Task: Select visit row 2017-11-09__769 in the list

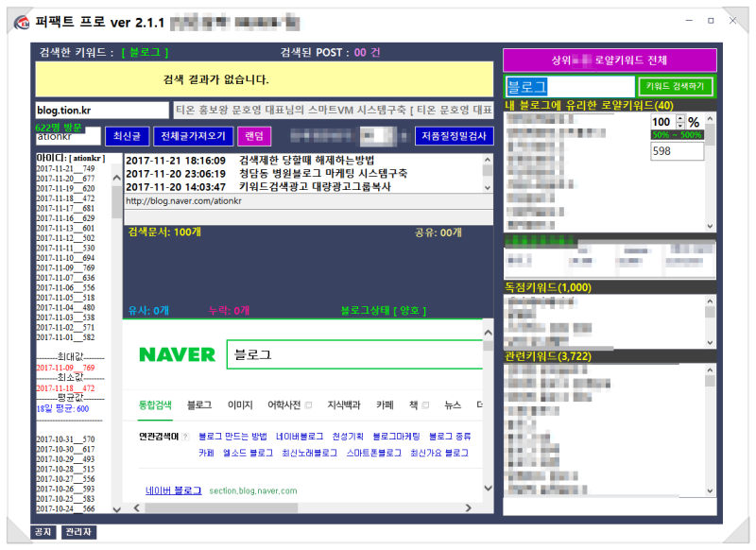Action: pos(65,268)
